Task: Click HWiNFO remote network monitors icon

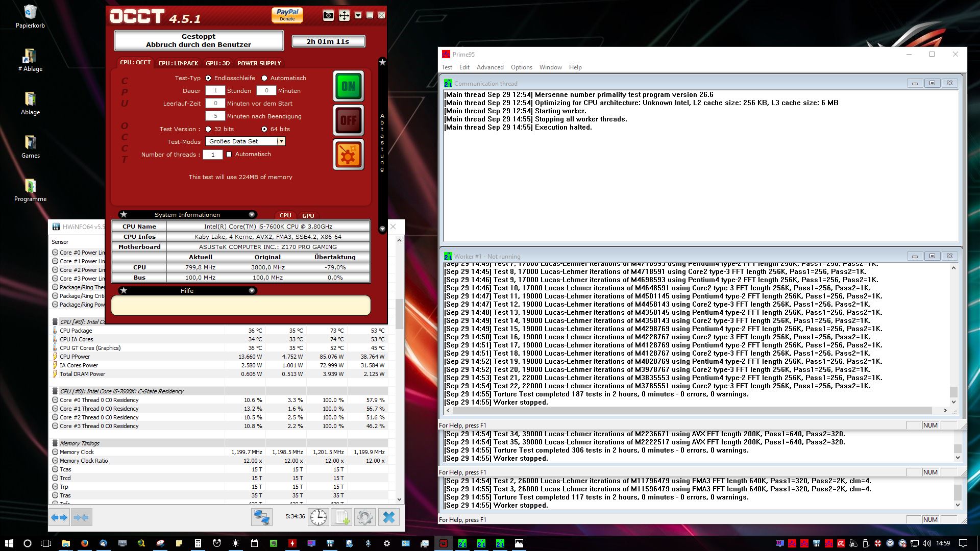Action: pyautogui.click(x=261, y=517)
